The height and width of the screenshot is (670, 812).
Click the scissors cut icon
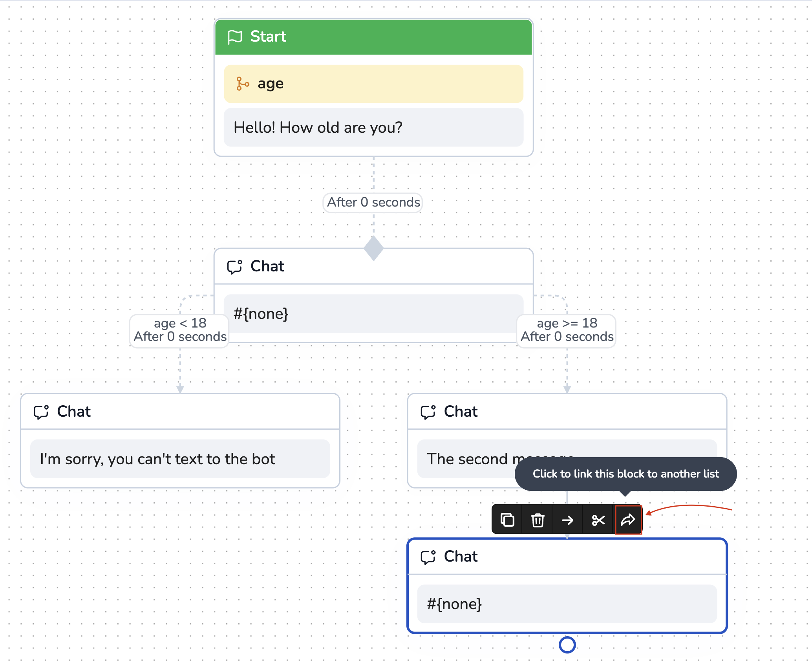[x=598, y=520]
